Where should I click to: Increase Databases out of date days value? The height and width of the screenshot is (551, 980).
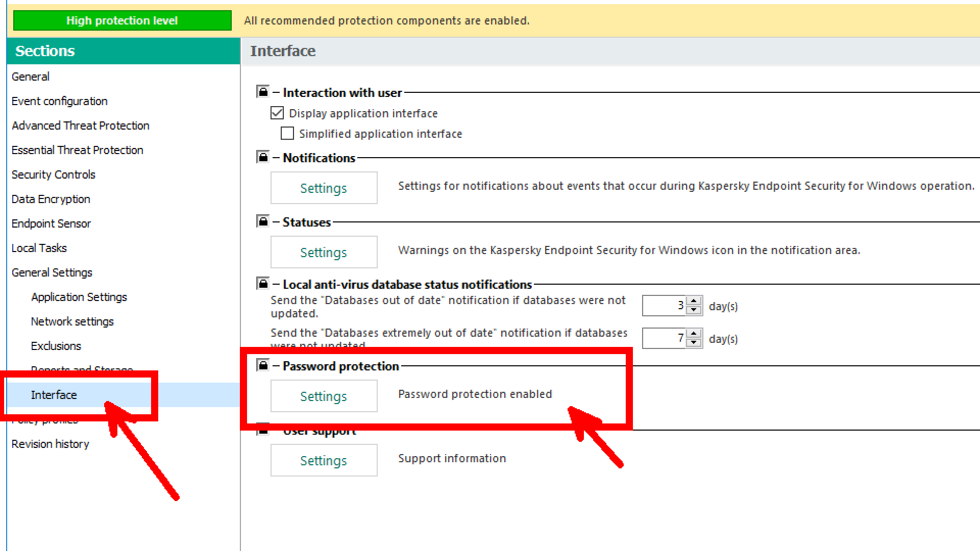pyautogui.click(x=694, y=302)
